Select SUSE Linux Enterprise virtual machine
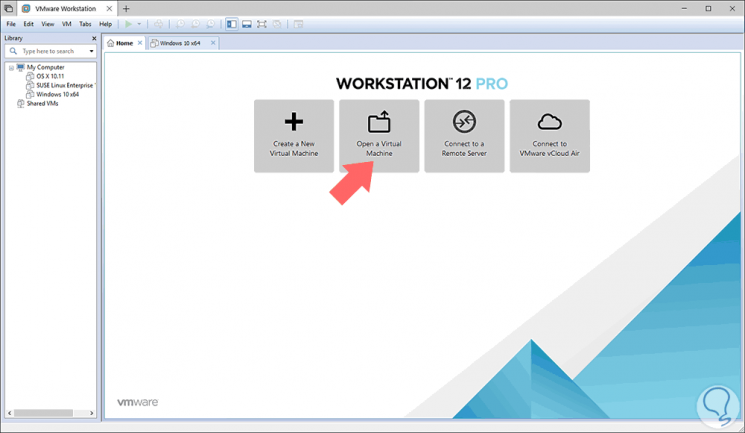This screenshot has height=433, width=745. click(65, 85)
